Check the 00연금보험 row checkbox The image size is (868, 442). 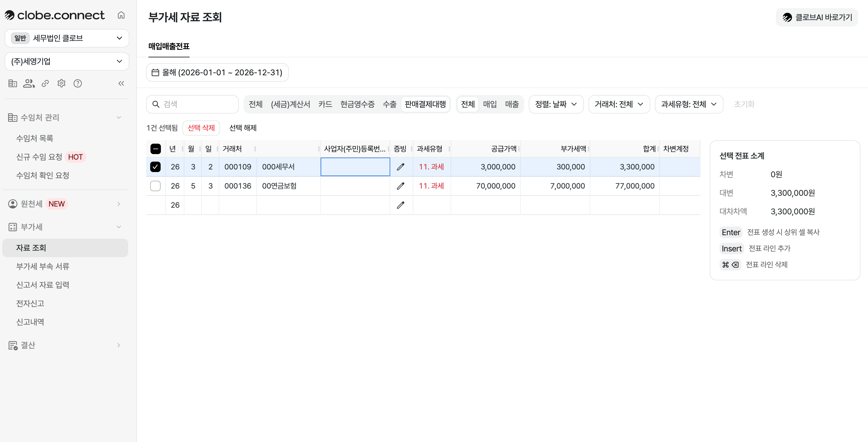pyautogui.click(x=155, y=186)
